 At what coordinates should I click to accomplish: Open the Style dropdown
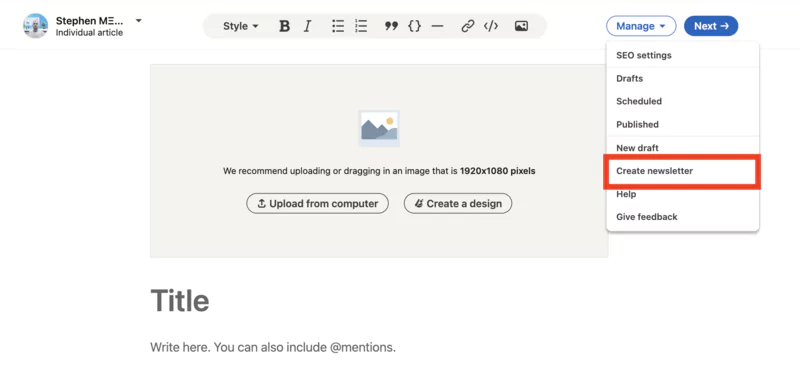pos(241,26)
